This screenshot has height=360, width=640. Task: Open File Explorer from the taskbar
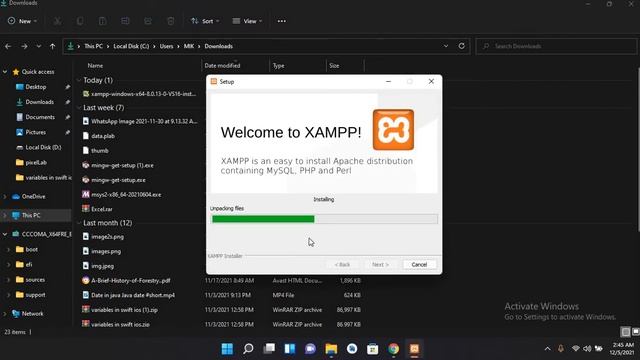331,349
